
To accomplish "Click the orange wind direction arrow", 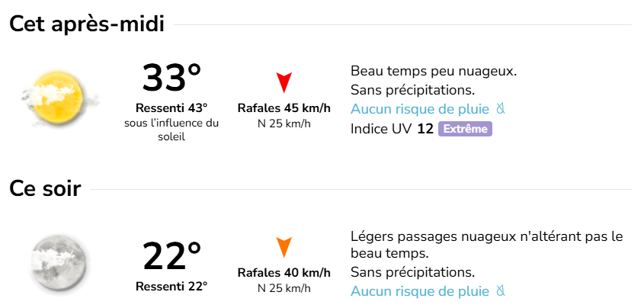I will [284, 247].
